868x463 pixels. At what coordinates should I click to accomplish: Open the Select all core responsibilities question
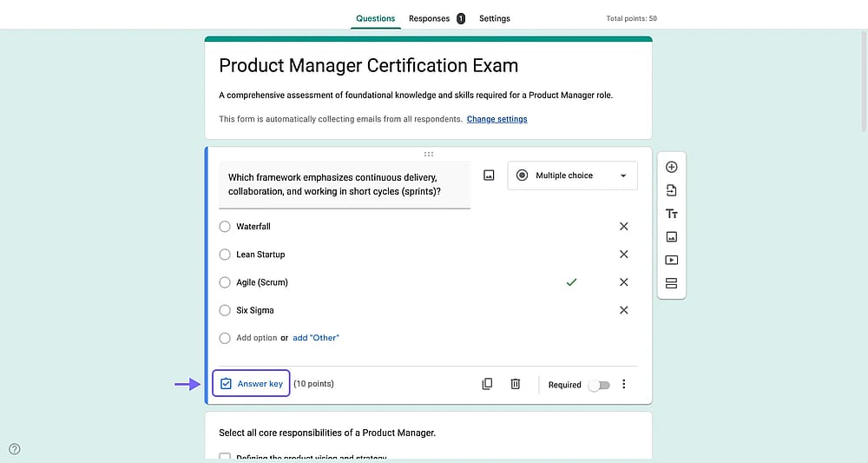pyautogui.click(x=327, y=433)
